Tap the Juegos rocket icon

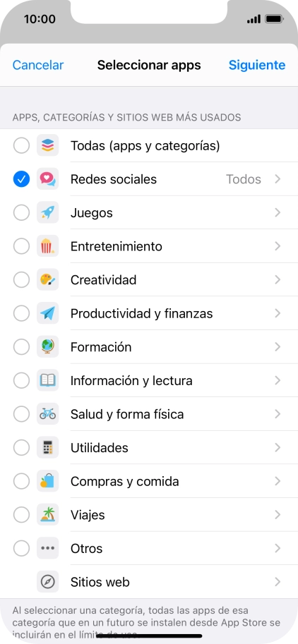(48, 213)
